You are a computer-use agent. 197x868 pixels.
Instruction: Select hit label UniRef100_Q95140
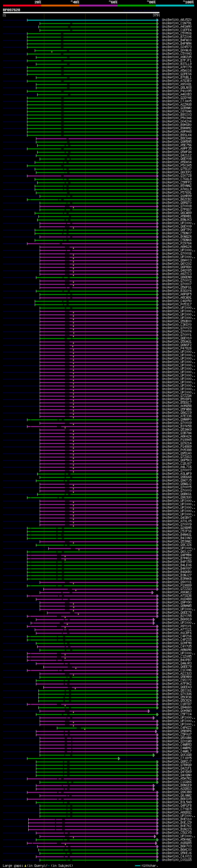click(x=176, y=453)
